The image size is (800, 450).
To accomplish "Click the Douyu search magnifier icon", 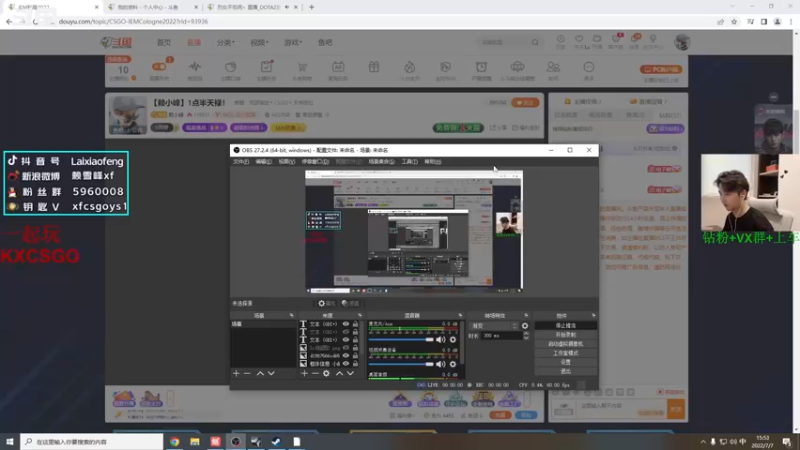I will point(535,42).
